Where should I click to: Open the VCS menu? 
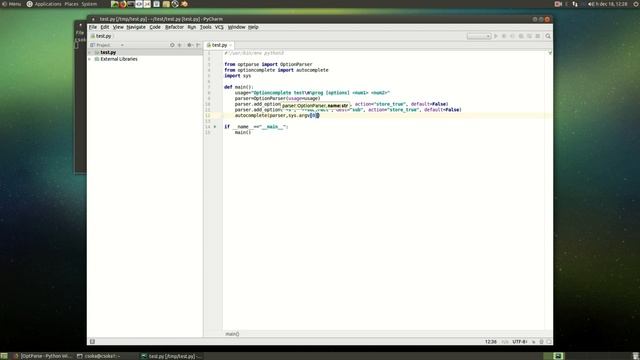coord(219,27)
